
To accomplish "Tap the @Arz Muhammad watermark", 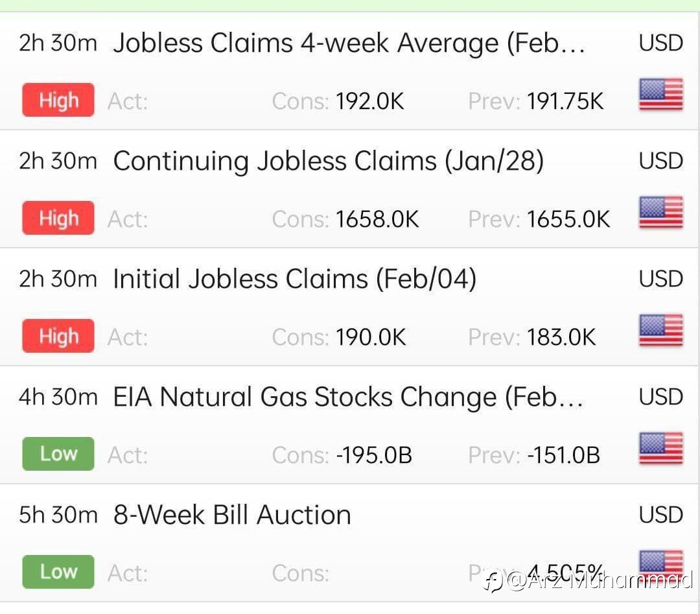I will tap(588, 580).
